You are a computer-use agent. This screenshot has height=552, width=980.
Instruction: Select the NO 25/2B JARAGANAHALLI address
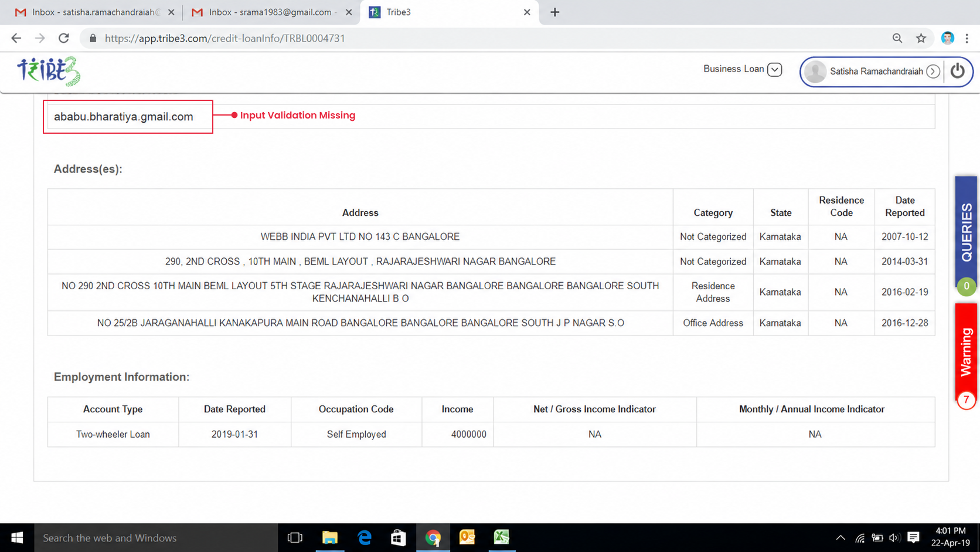point(360,323)
